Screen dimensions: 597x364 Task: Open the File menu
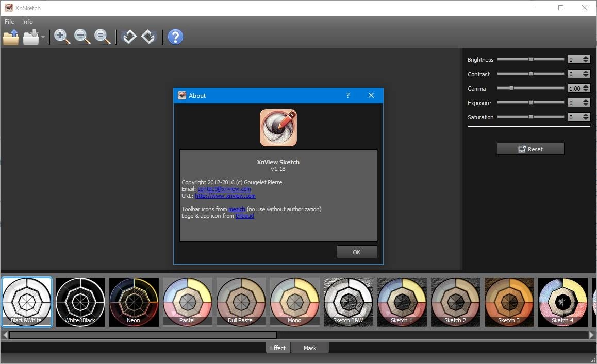(x=9, y=22)
